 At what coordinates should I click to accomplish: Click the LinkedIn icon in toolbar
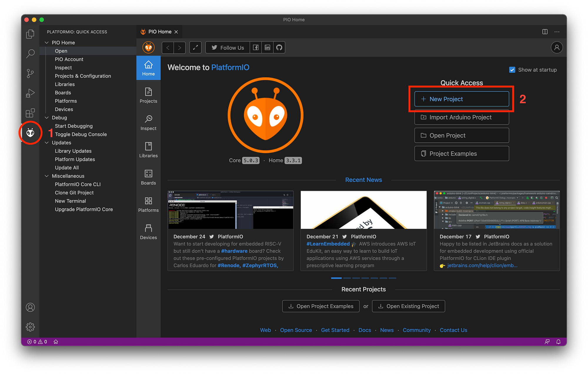coord(267,48)
